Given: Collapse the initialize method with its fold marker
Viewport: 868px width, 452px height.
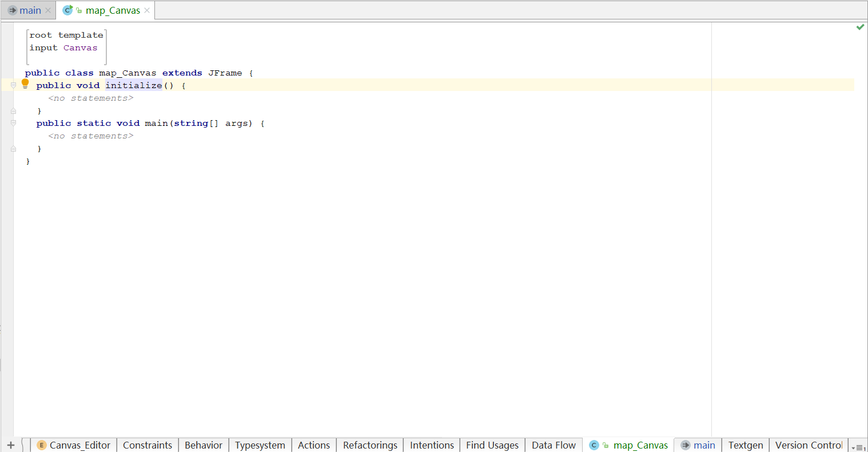Looking at the screenshot, I should tap(13, 85).
